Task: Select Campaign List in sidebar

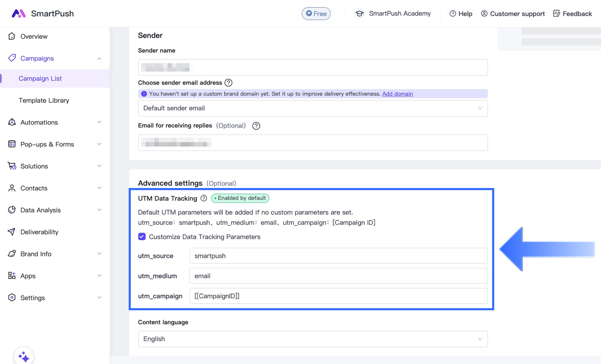Action: point(40,78)
